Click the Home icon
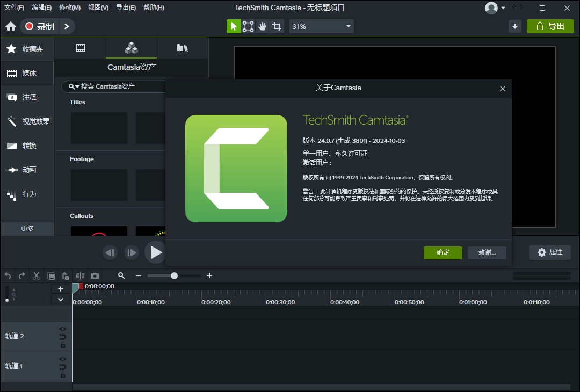This screenshot has height=392, width=580. tap(11, 26)
